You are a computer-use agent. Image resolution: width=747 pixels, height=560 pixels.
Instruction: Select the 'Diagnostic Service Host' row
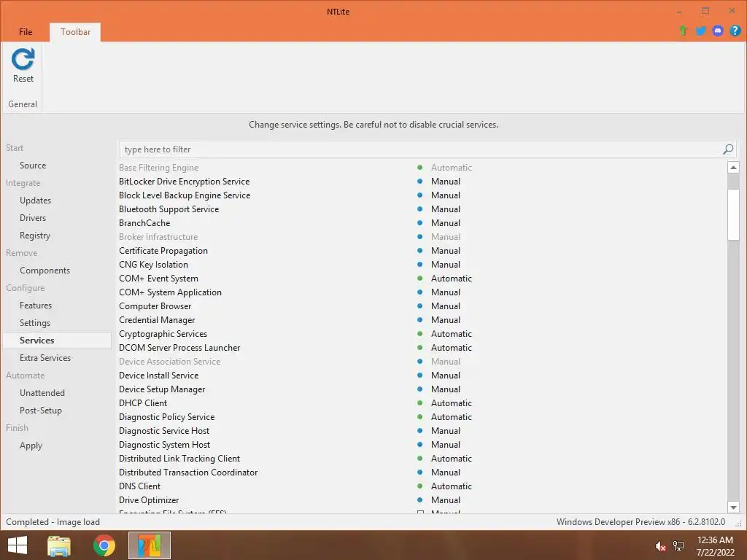click(x=422, y=430)
